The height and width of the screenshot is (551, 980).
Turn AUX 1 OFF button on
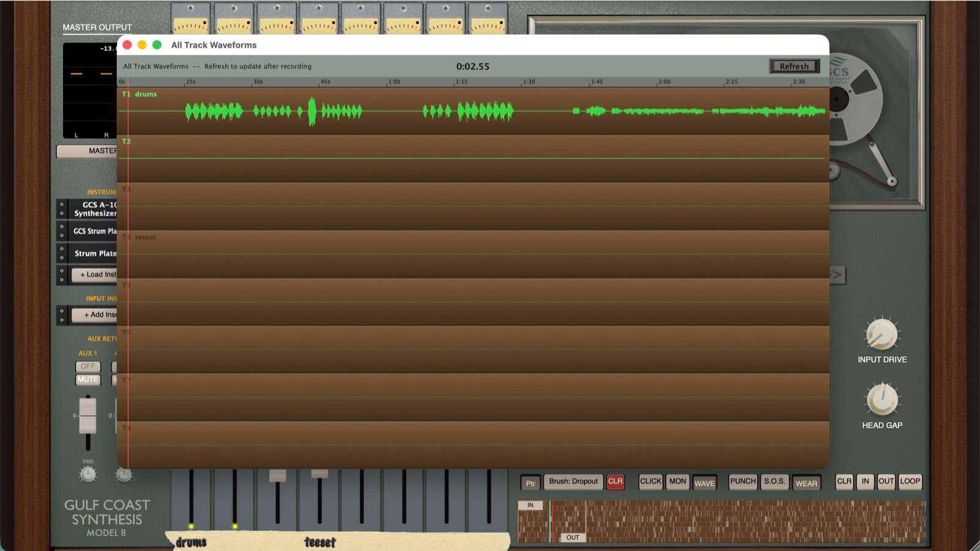[x=88, y=366]
